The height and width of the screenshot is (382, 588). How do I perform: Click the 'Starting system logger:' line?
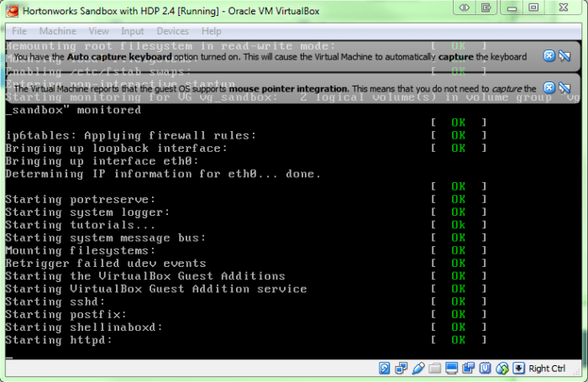[87, 212]
